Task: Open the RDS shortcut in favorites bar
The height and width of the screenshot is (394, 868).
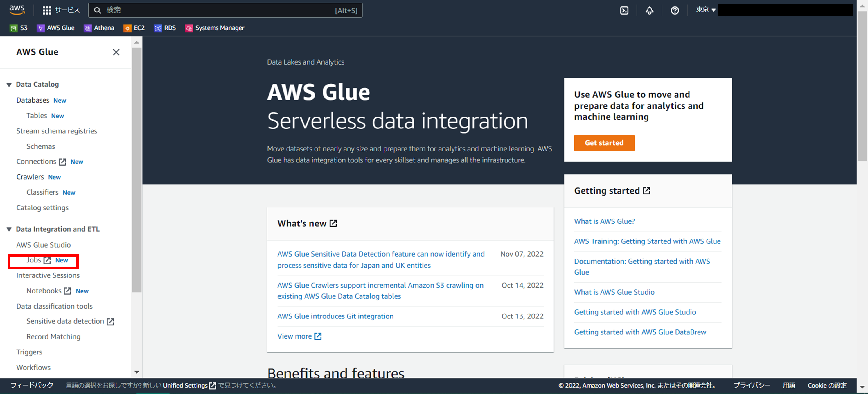Action: click(x=165, y=28)
